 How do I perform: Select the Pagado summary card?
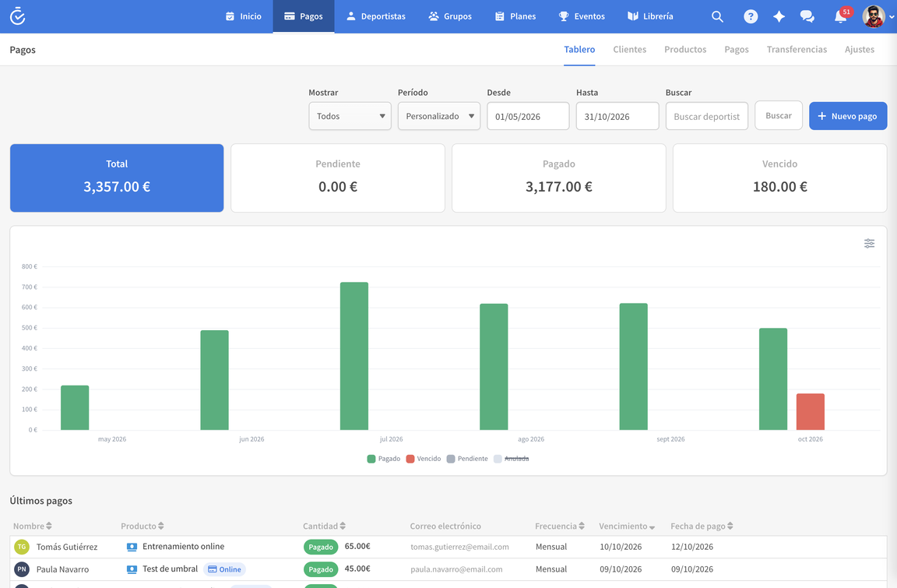point(559,178)
